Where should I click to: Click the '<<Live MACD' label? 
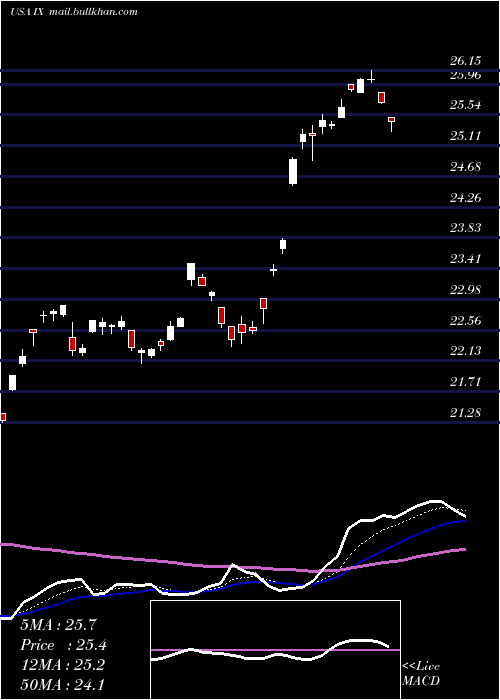point(421,674)
